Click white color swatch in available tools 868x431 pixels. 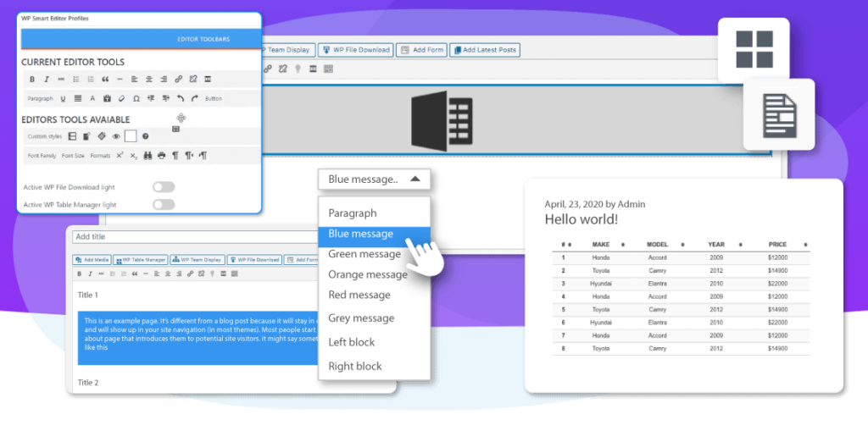click(131, 136)
